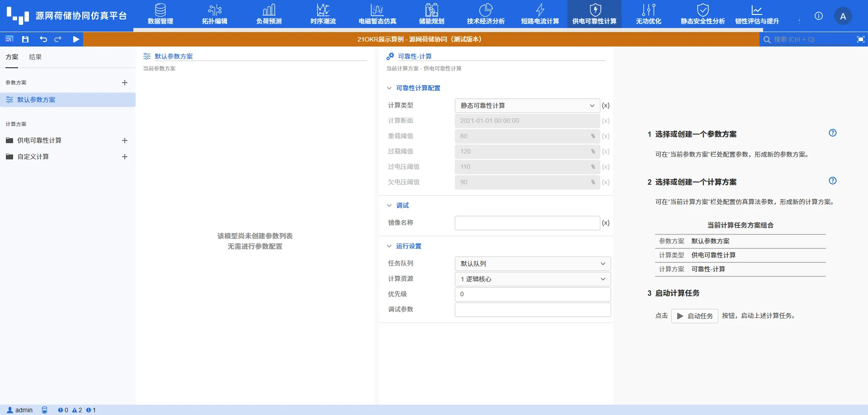Select the 方案 tab
The height and width of the screenshot is (415, 868).
(12, 57)
